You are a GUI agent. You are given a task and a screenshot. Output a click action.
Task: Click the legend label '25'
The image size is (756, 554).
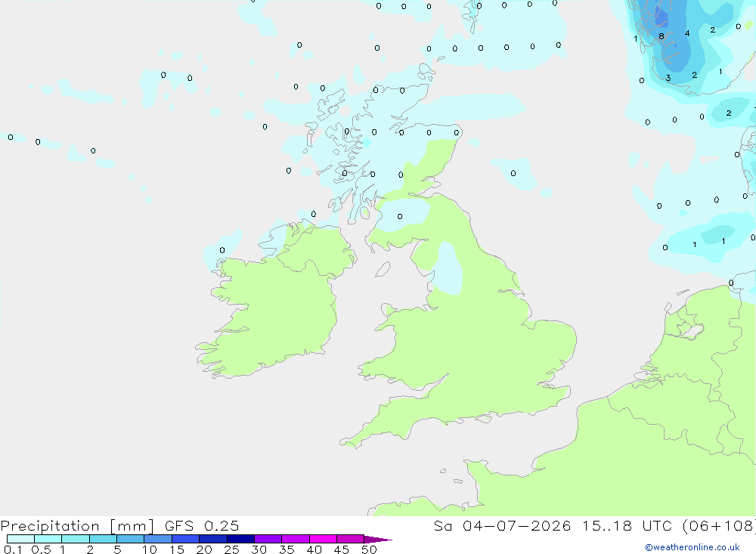(x=231, y=549)
